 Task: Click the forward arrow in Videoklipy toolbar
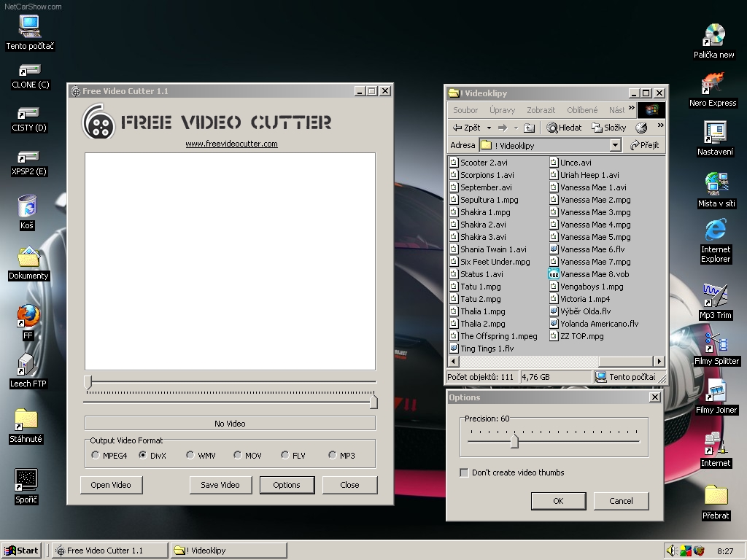click(503, 128)
